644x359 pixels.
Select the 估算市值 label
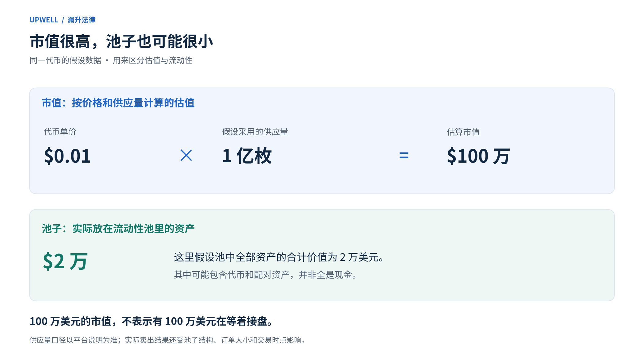coord(463,132)
